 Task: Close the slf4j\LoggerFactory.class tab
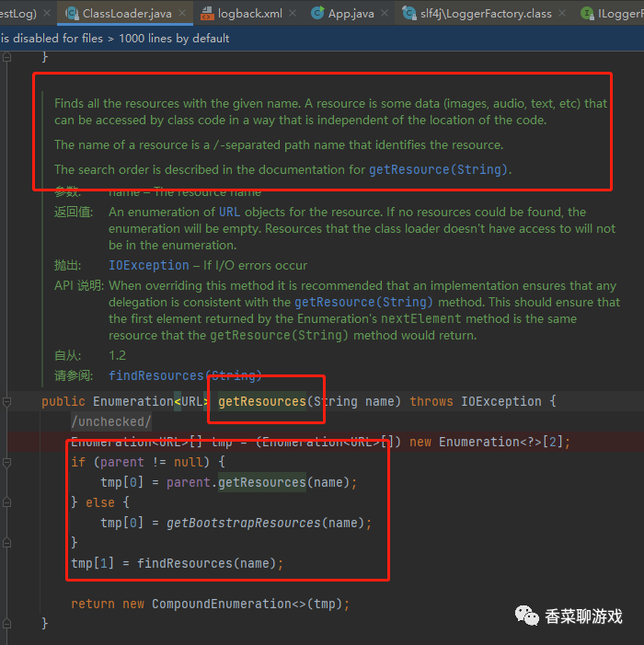click(x=562, y=14)
